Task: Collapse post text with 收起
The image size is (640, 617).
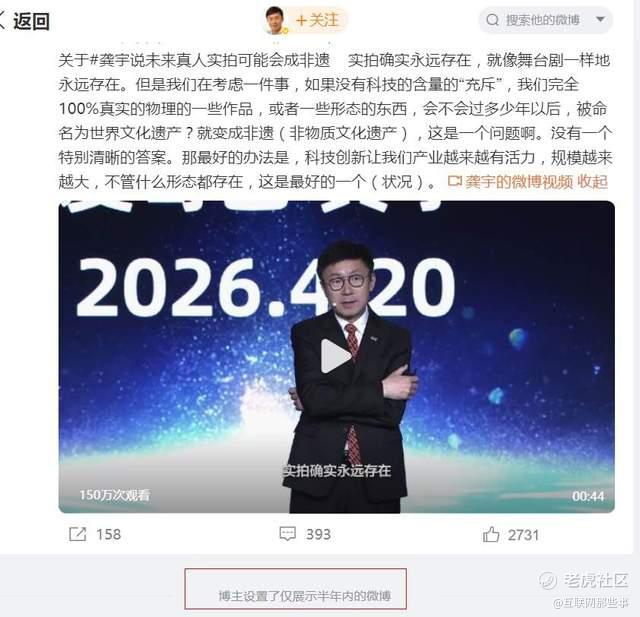Action: point(593,182)
